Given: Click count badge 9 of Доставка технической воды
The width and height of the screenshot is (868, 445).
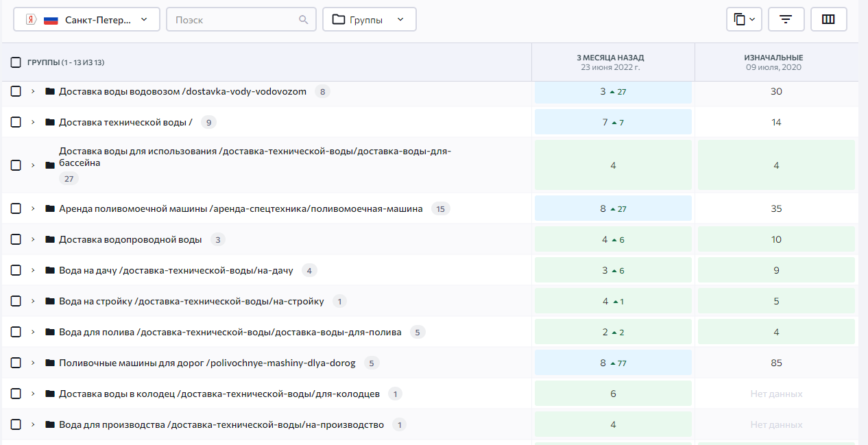Looking at the screenshot, I should point(208,122).
